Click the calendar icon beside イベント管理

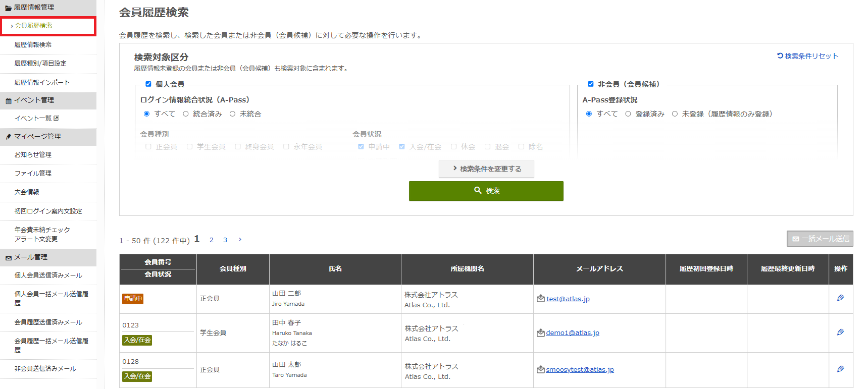pos(9,101)
